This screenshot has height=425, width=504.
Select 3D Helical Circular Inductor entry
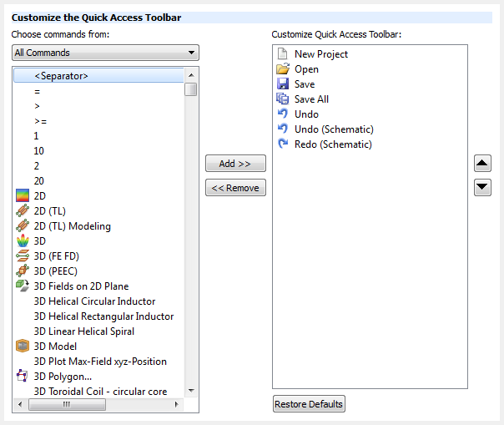[94, 301]
